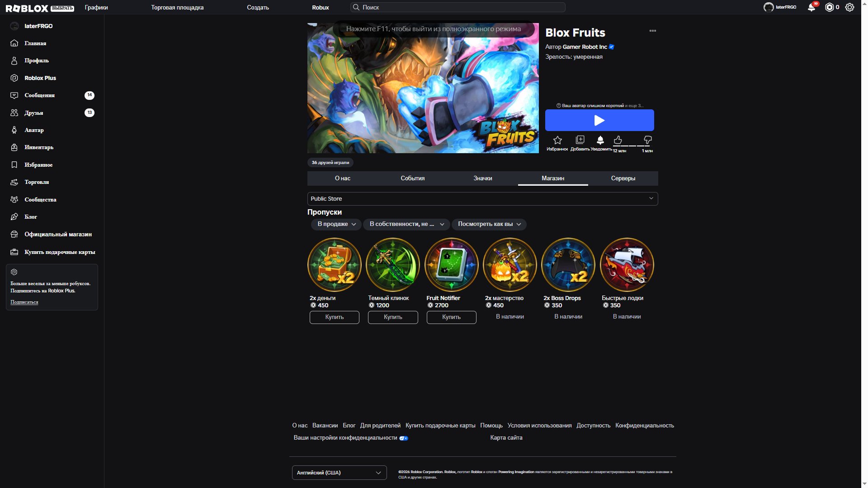The image size is (868, 488).
Task: Click the Подписаться link
Action: (24, 302)
